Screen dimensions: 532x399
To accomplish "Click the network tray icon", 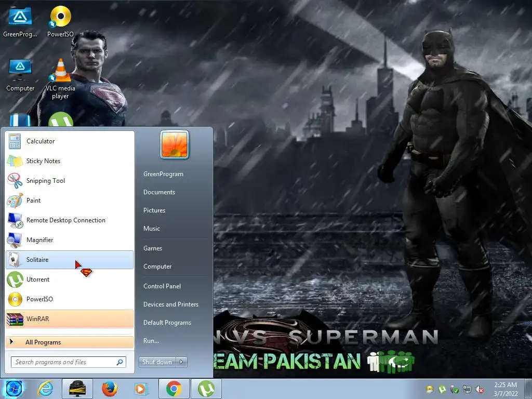I will [x=467, y=390].
